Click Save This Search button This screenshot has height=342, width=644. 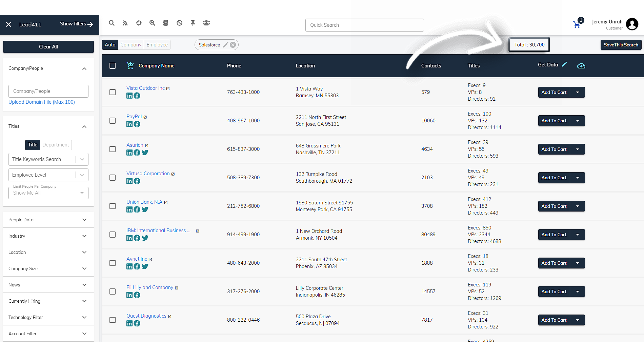pos(621,45)
